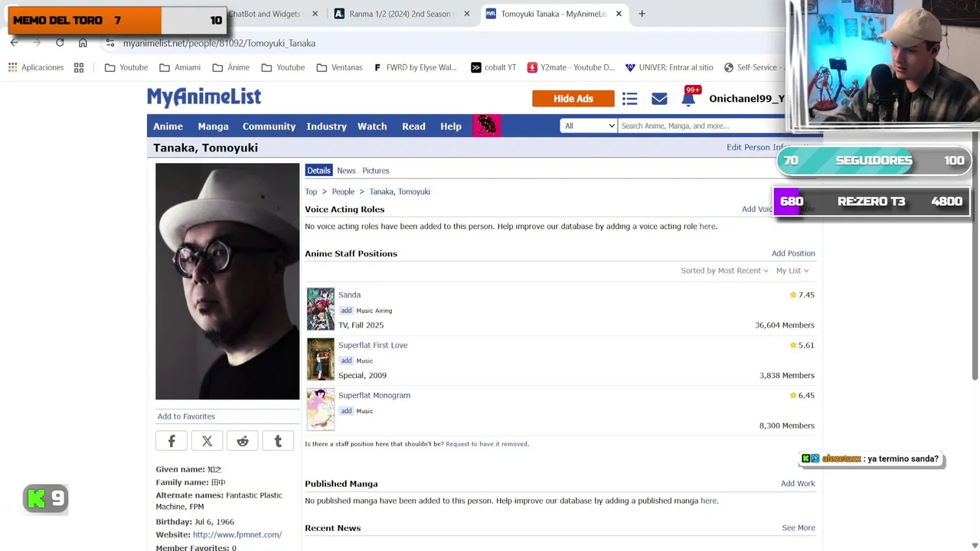Open Superflat First Love title link
This screenshot has width=980, height=551.
373,345
